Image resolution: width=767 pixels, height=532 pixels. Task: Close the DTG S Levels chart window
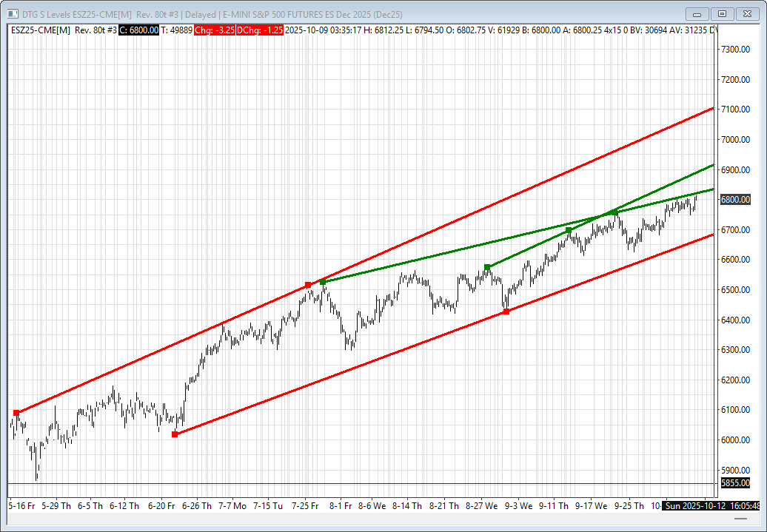[748, 13]
